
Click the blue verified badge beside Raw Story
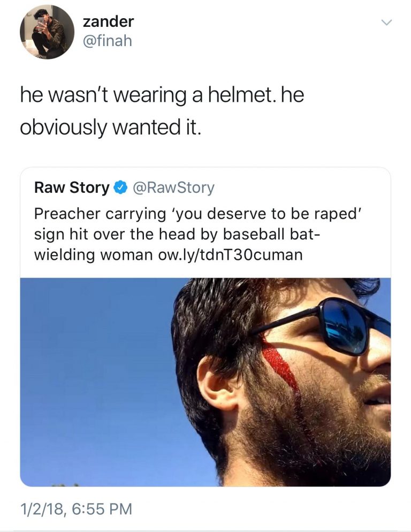point(120,188)
